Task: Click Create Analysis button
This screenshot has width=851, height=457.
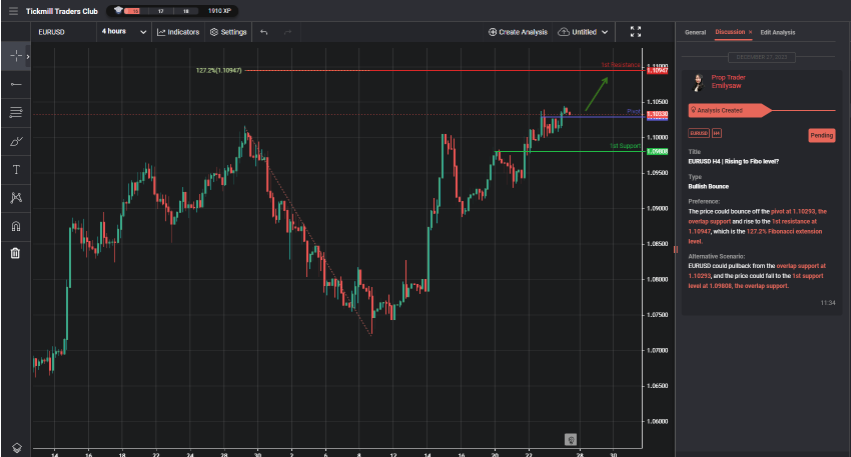Action: coord(518,32)
